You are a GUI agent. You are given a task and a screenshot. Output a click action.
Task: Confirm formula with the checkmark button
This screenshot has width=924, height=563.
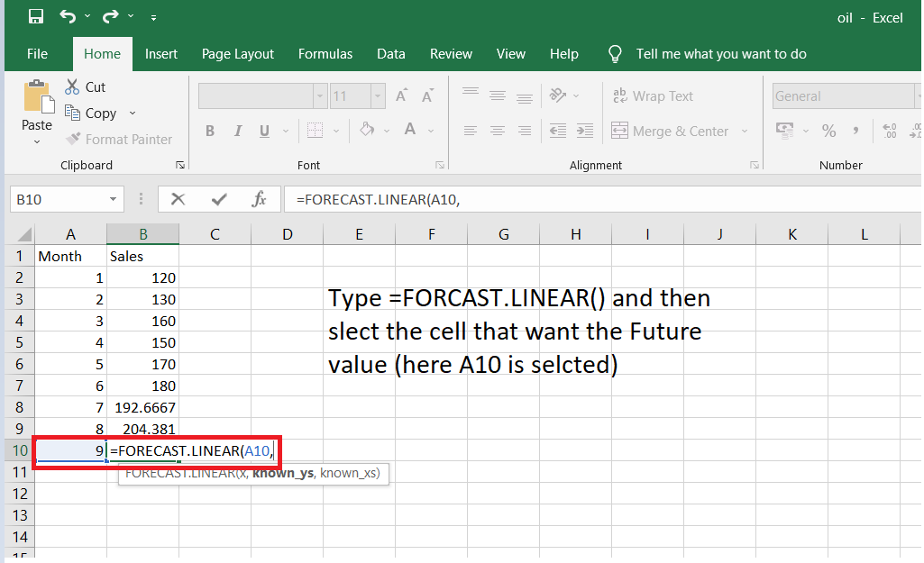(x=217, y=198)
